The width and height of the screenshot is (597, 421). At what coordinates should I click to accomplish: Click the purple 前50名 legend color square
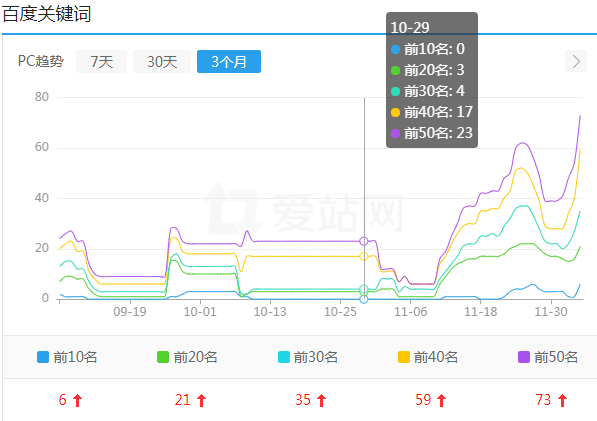point(524,357)
